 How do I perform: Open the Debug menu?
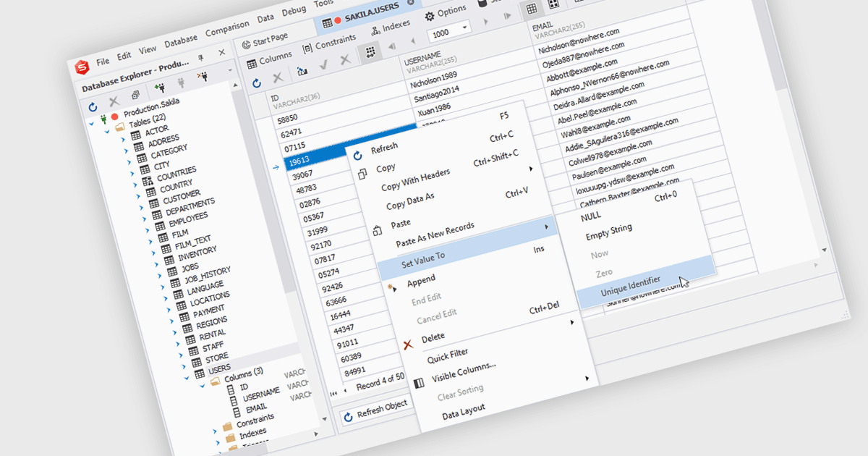294,10
